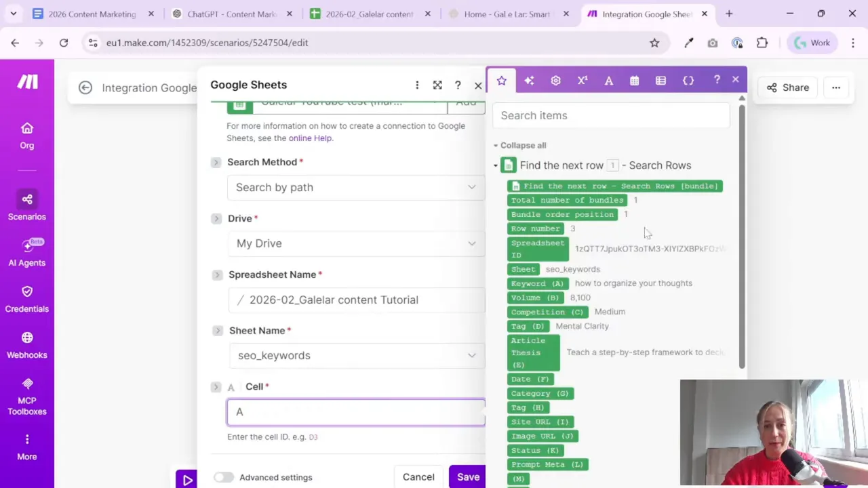Open scenario more options ellipsis
Image resolution: width=868 pixels, height=488 pixels.
point(836,87)
